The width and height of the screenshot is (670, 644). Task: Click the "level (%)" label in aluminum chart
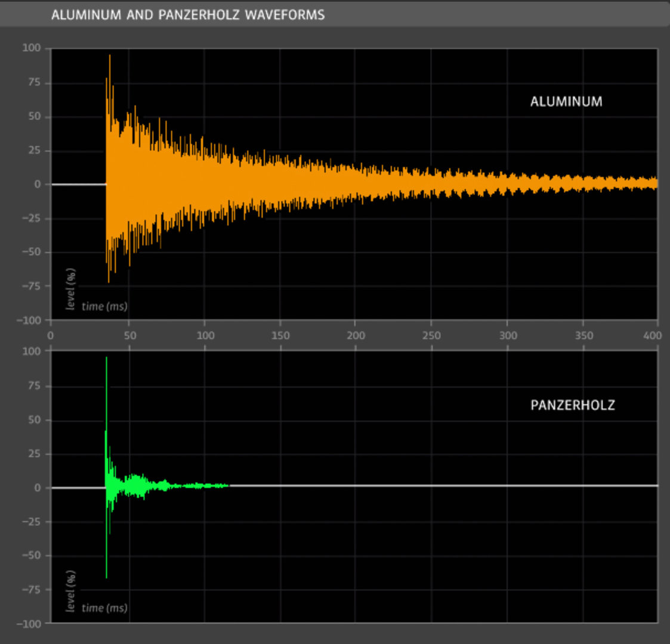point(71,289)
